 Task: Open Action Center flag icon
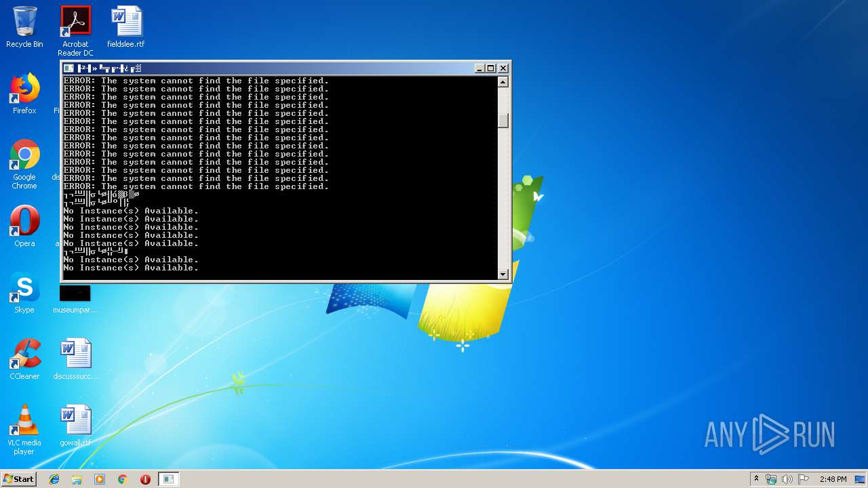coord(804,479)
